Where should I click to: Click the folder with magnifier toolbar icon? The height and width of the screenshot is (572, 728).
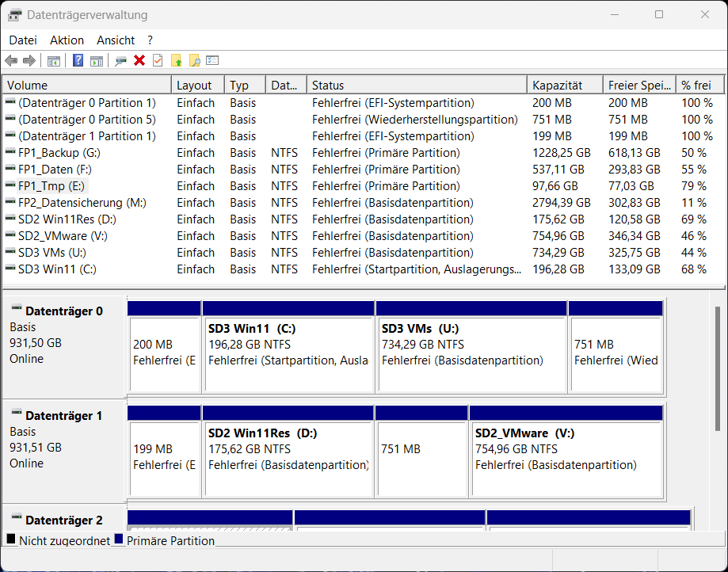point(195,60)
